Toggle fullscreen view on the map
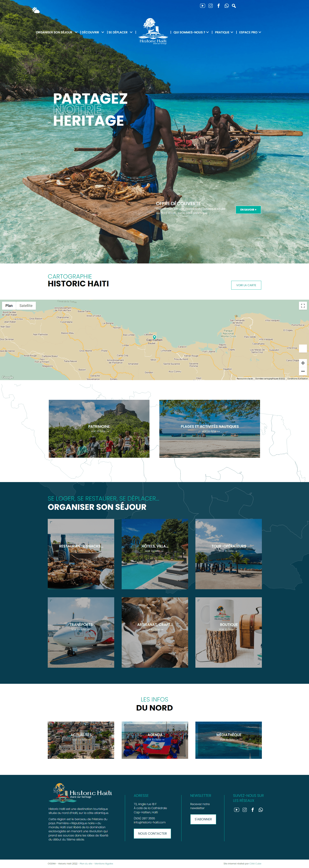 click(303, 306)
